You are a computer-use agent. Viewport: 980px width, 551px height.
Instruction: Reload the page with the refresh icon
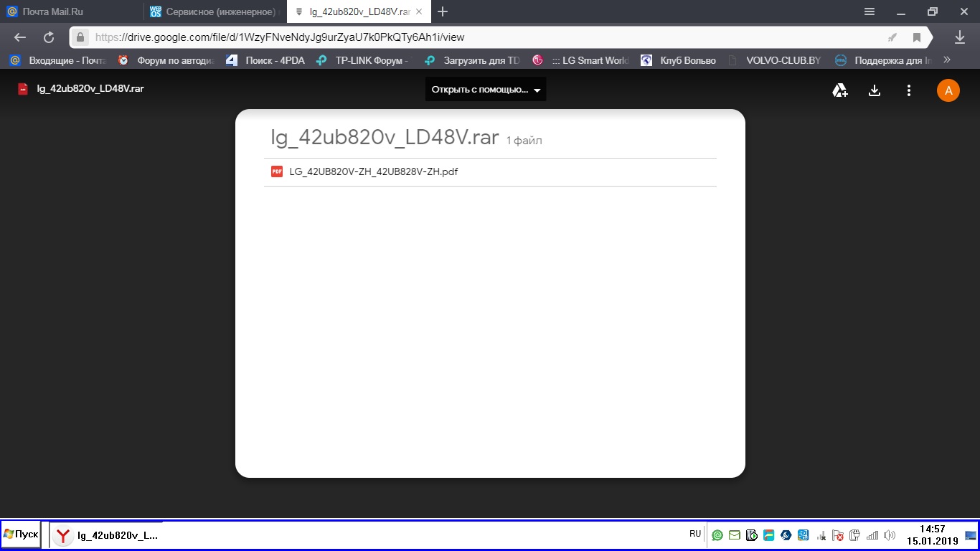[x=49, y=37]
